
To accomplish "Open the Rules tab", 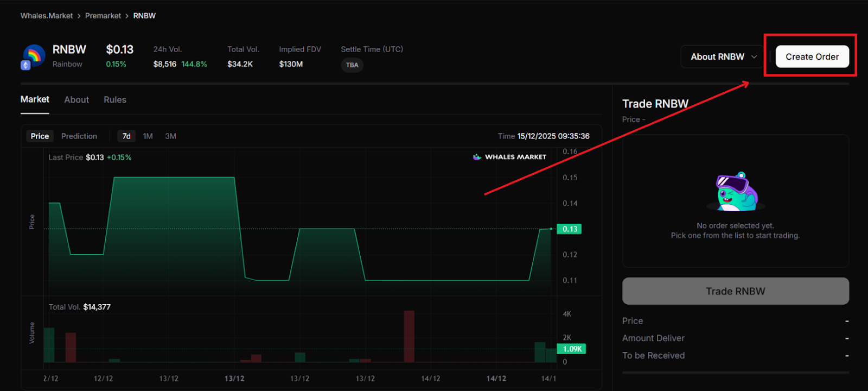I will click(115, 100).
